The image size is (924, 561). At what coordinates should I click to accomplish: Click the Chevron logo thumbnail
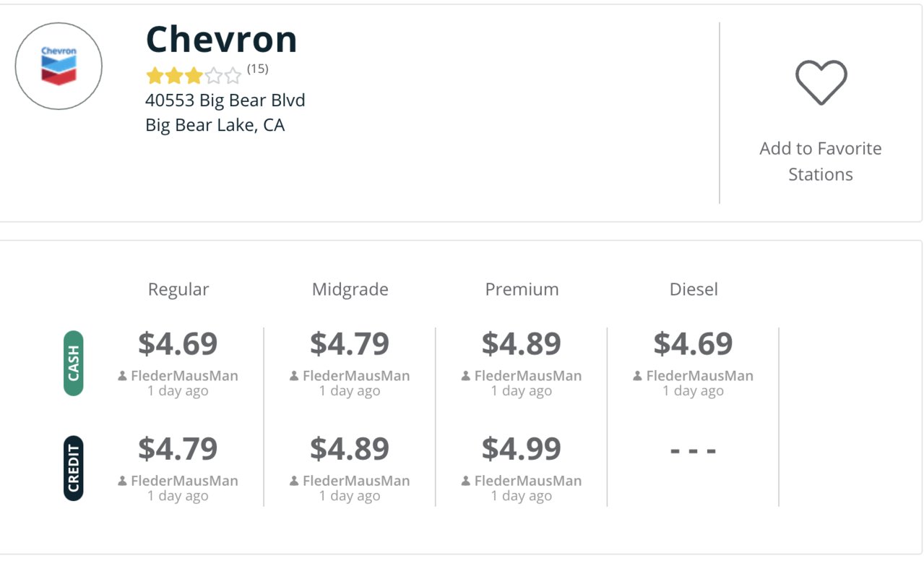[59, 66]
